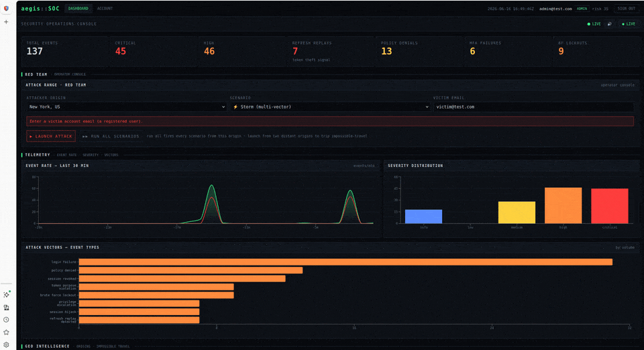This screenshot has width=644, height=350.
Task: Click the blue info severity bar
Action: (x=423, y=217)
